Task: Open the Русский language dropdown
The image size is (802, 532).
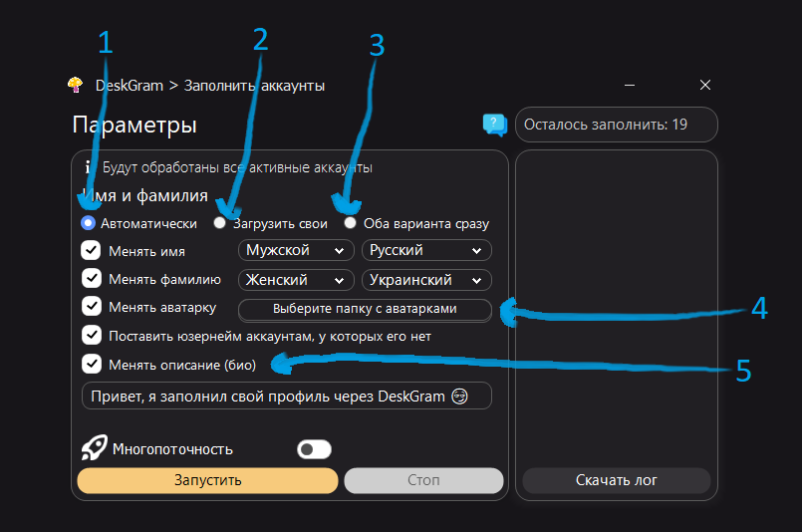Action: coord(426,251)
